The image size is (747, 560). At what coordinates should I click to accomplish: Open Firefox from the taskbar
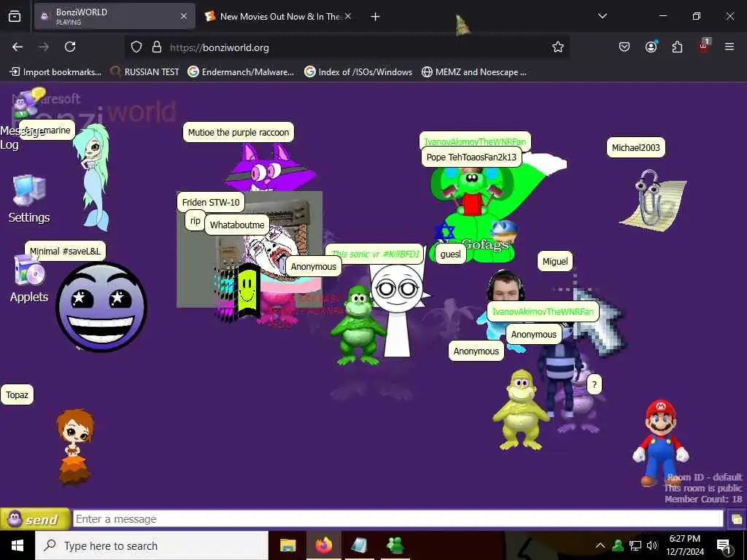click(x=323, y=545)
